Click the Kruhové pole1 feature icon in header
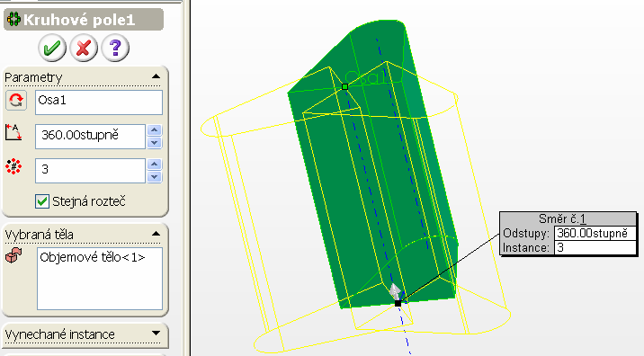The image size is (644, 356). pyautogui.click(x=13, y=19)
